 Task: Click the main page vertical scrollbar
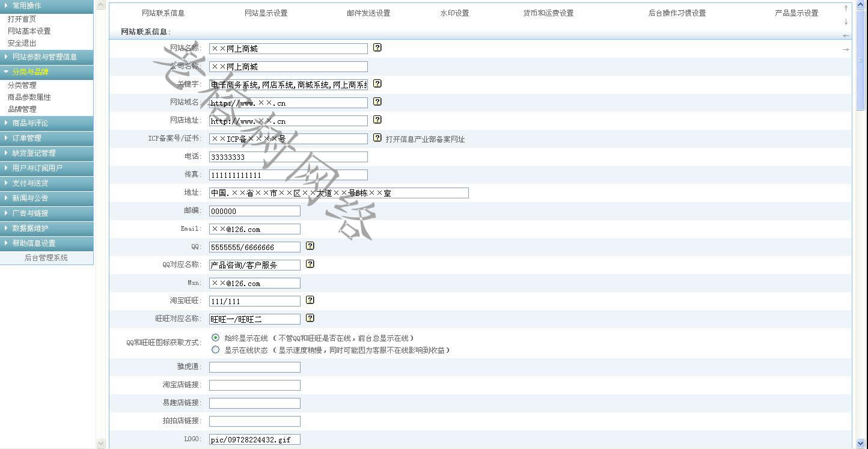[861, 240]
